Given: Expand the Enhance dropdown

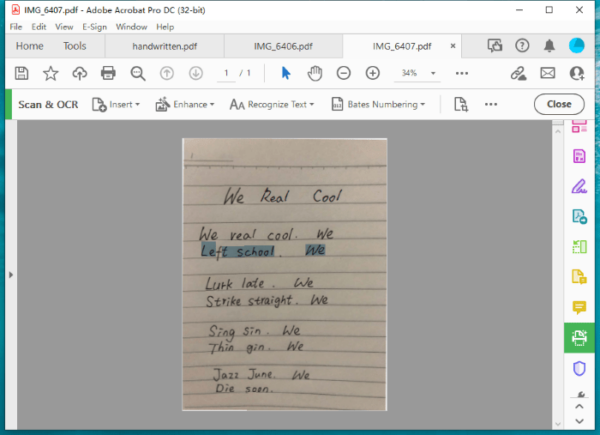Looking at the screenshot, I should tap(185, 104).
